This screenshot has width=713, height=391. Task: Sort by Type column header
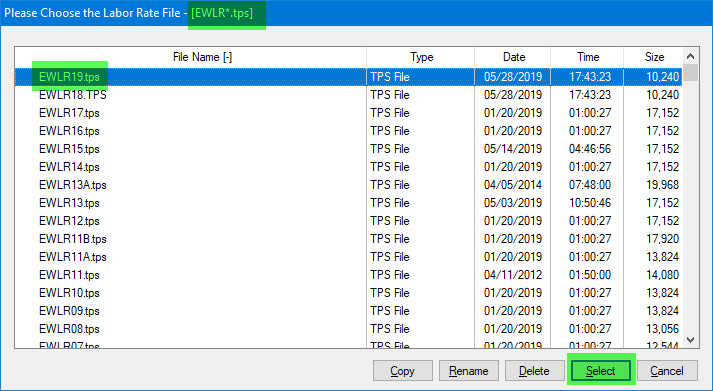point(421,57)
